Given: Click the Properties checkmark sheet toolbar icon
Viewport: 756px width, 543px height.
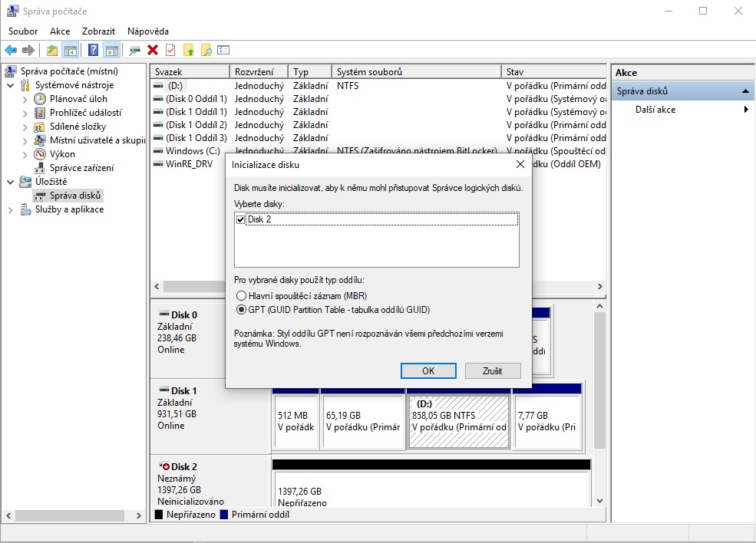Looking at the screenshot, I should point(170,51).
